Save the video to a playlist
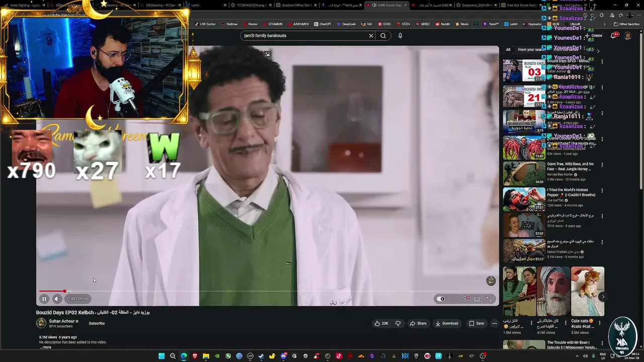The height and width of the screenshot is (362, 644). [x=476, y=323]
